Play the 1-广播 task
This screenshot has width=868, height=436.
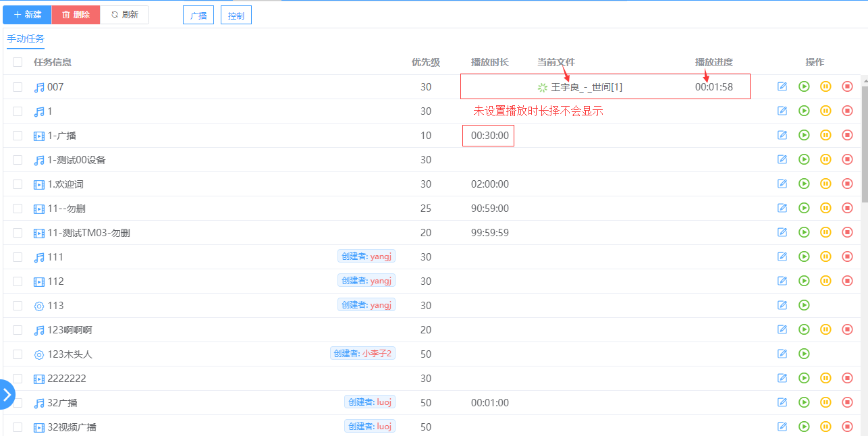point(804,135)
